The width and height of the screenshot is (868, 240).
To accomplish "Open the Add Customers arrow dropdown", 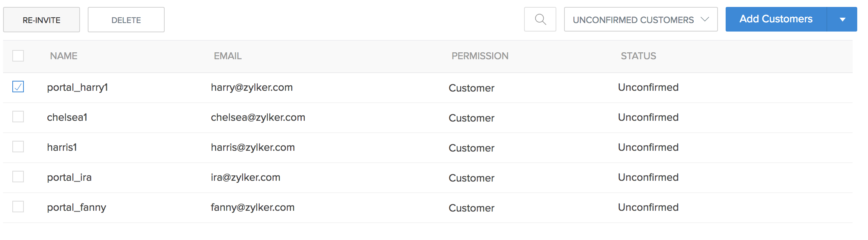I will pos(842,19).
